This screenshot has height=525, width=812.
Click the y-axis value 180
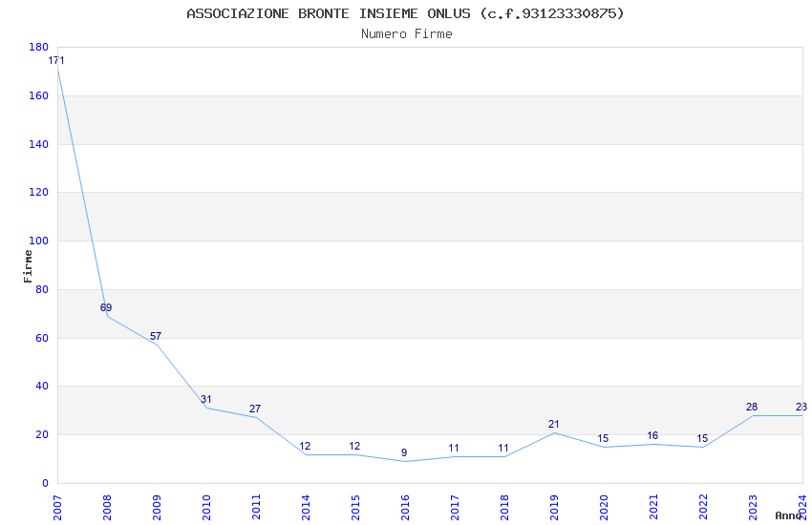coord(39,47)
